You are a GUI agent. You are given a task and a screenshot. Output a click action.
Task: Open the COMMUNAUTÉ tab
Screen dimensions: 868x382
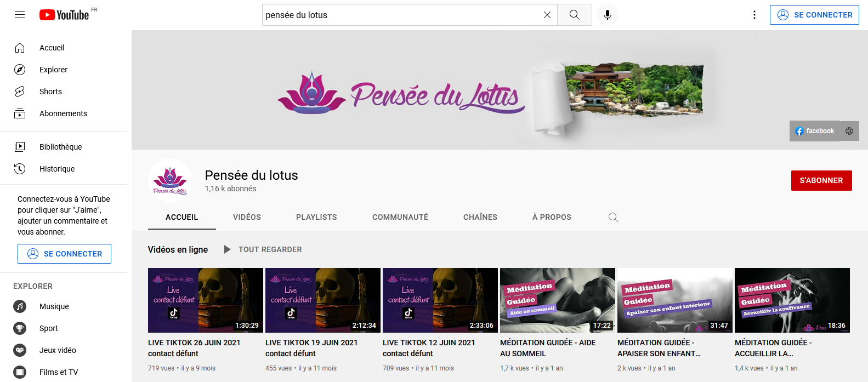pyautogui.click(x=400, y=217)
